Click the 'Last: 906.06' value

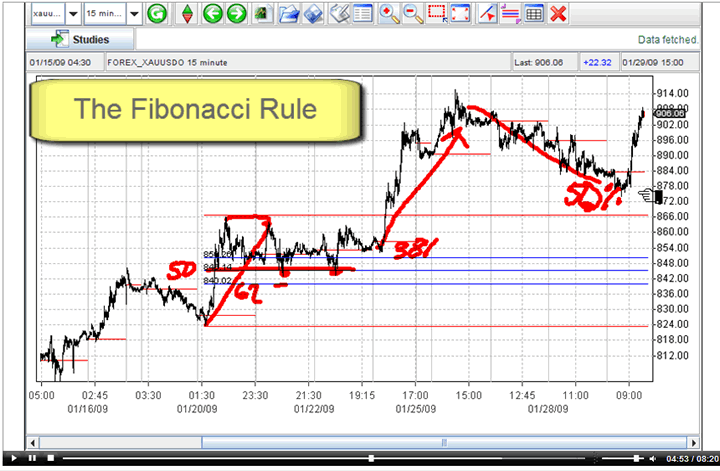538,62
